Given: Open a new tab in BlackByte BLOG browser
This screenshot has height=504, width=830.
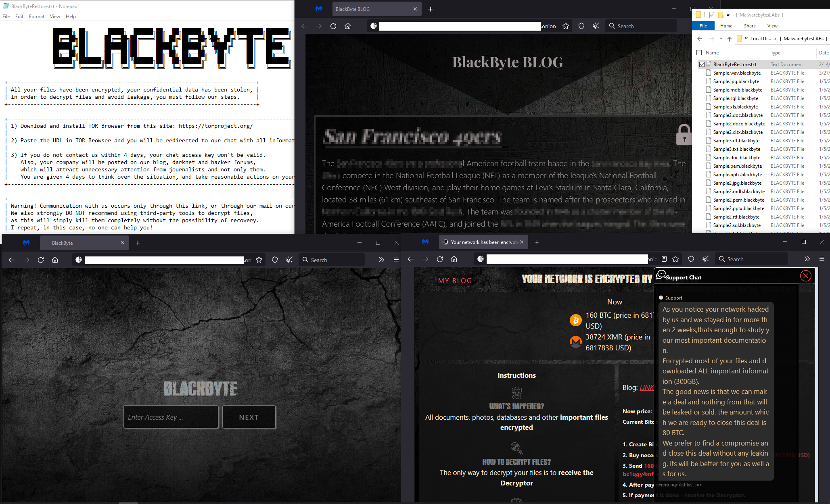Looking at the screenshot, I should (x=431, y=9).
